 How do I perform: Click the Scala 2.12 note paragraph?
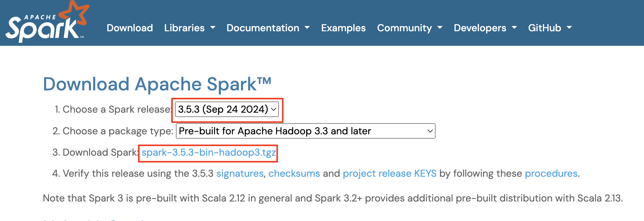333,198
